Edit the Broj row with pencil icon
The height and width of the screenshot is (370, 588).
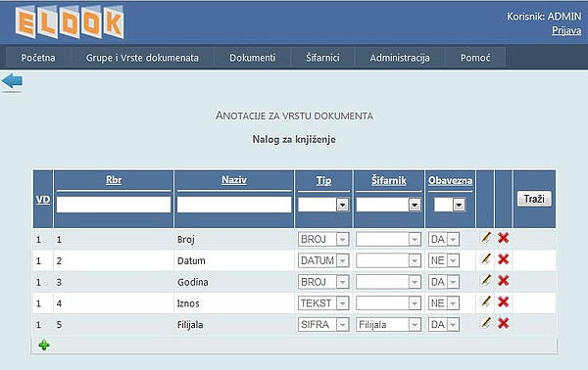[x=486, y=238]
